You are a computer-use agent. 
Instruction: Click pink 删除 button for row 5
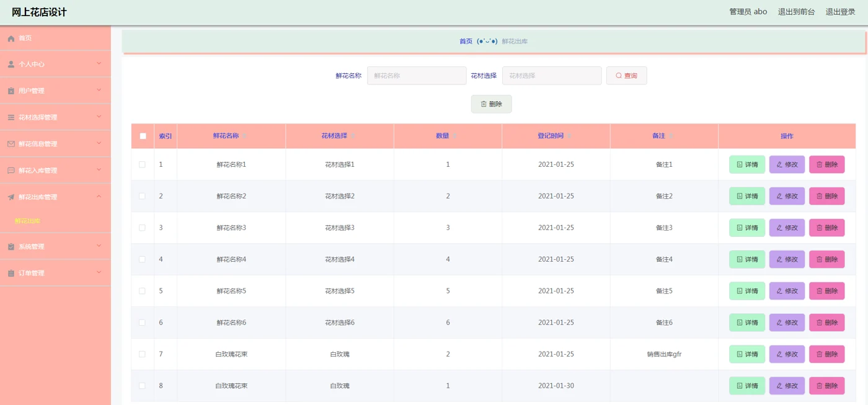[826, 291]
